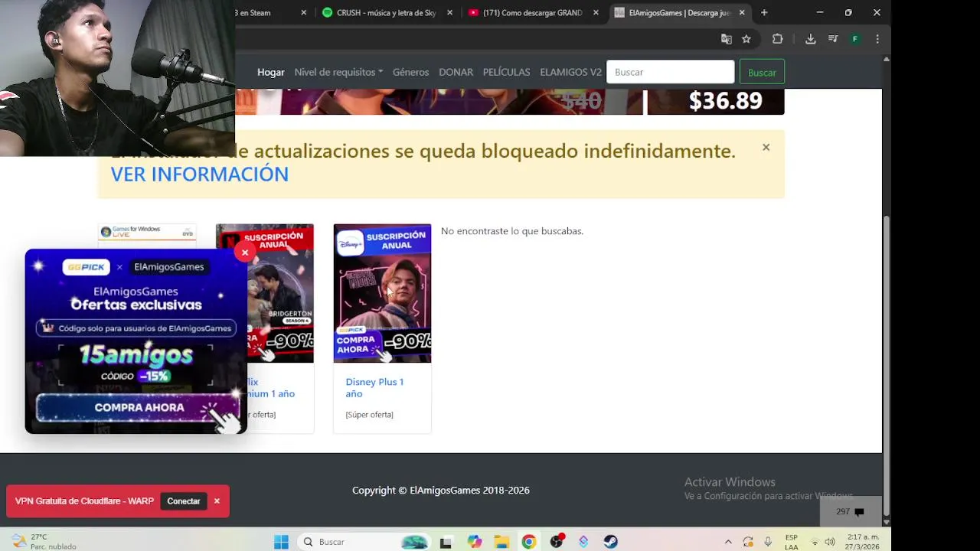Switch to the CRUSH música y letra tab
The width and height of the screenshot is (980, 551).
[x=387, y=12]
